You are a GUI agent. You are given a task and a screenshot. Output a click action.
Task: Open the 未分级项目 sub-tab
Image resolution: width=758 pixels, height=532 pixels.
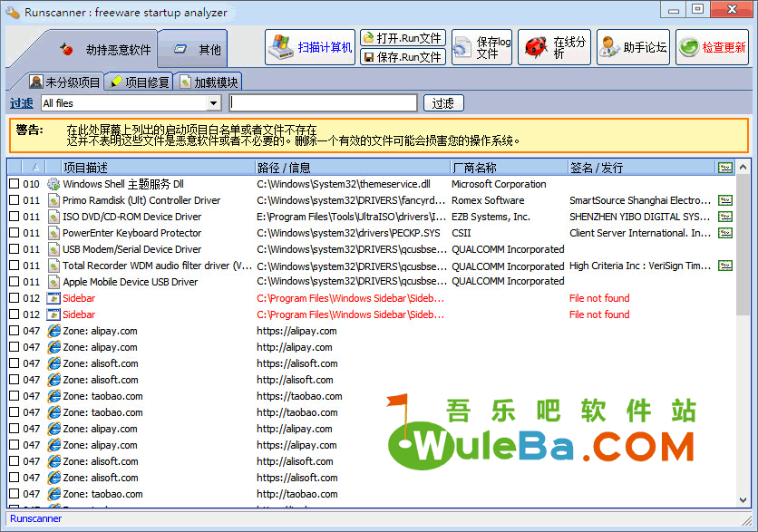point(65,82)
